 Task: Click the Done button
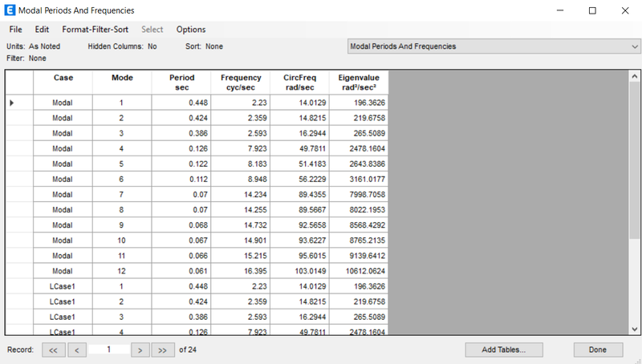click(x=598, y=350)
